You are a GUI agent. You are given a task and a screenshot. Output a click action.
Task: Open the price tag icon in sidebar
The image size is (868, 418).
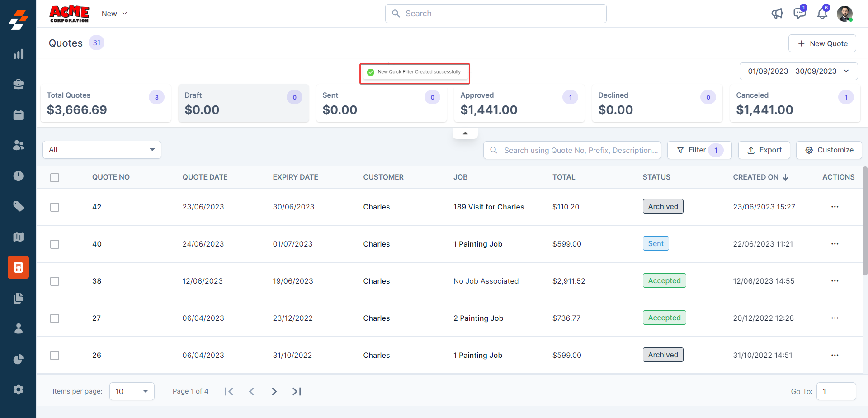(x=18, y=207)
